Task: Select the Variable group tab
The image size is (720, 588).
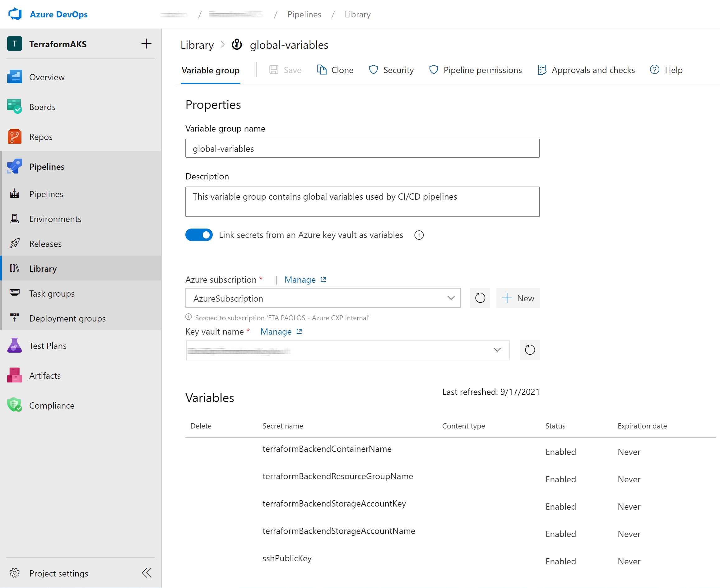Action: [x=211, y=71]
